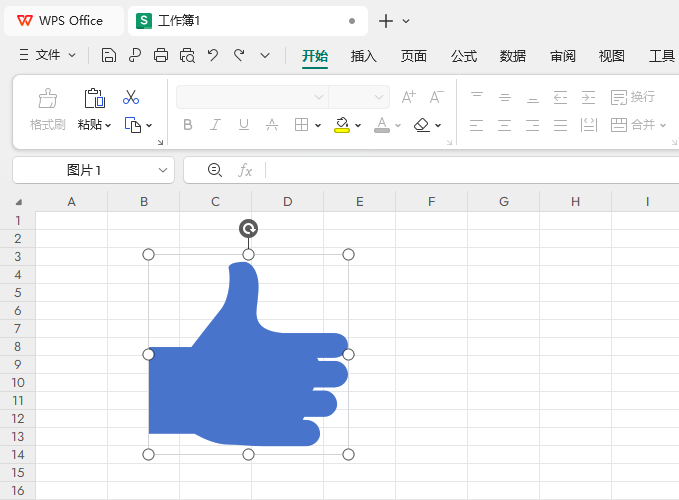The height and width of the screenshot is (500, 679).
Task: Toggle Italic formatting
Action: pos(215,125)
